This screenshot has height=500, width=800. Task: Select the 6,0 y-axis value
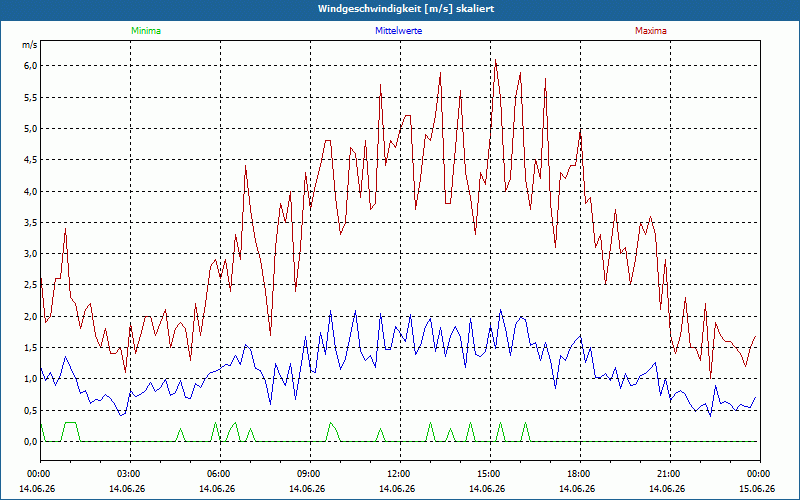coord(31,66)
